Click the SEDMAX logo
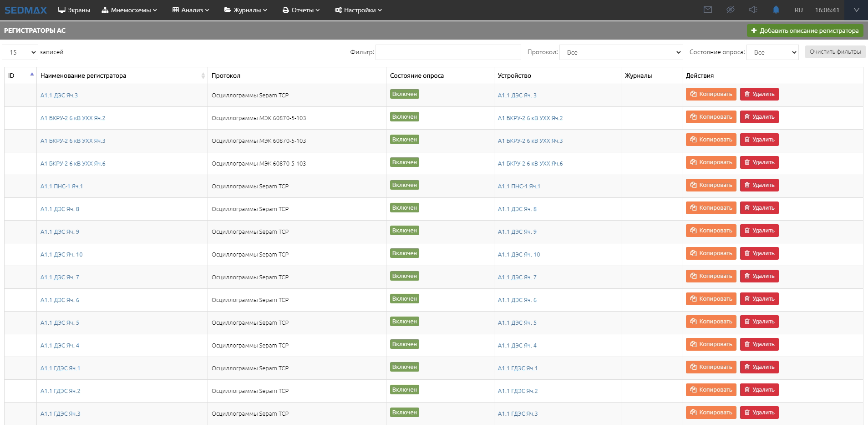This screenshot has height=428, width=868. pyautogui.click(x=25, y=10)
